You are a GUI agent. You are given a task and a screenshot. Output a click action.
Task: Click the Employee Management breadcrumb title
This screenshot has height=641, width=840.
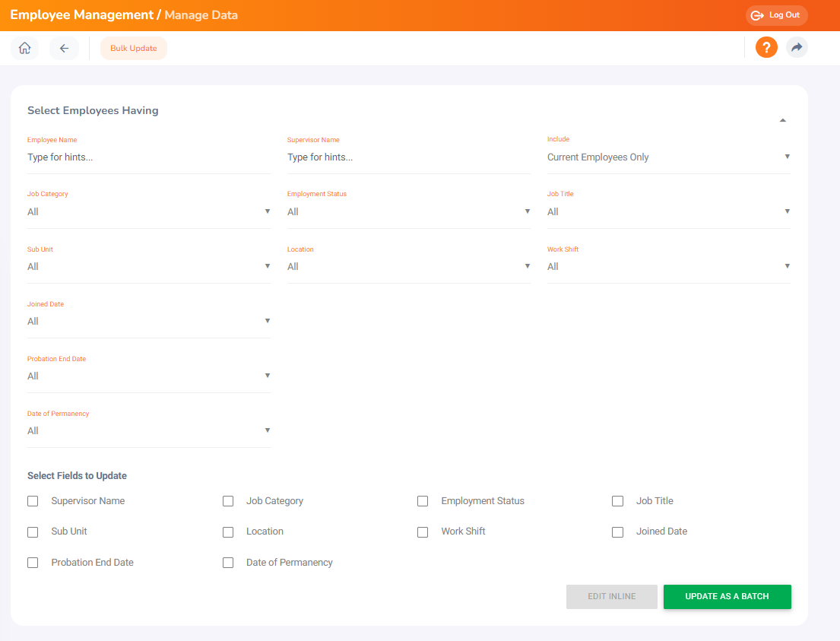click(x=82, y=15)
